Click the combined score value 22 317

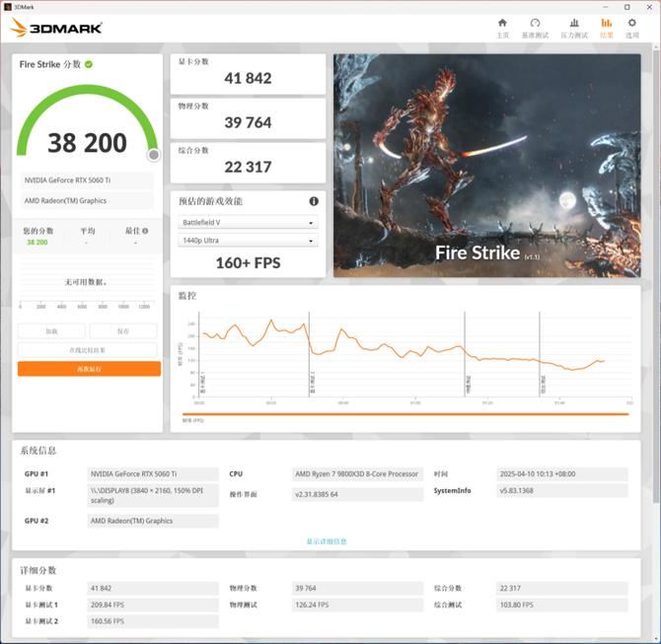click(248, 167)
